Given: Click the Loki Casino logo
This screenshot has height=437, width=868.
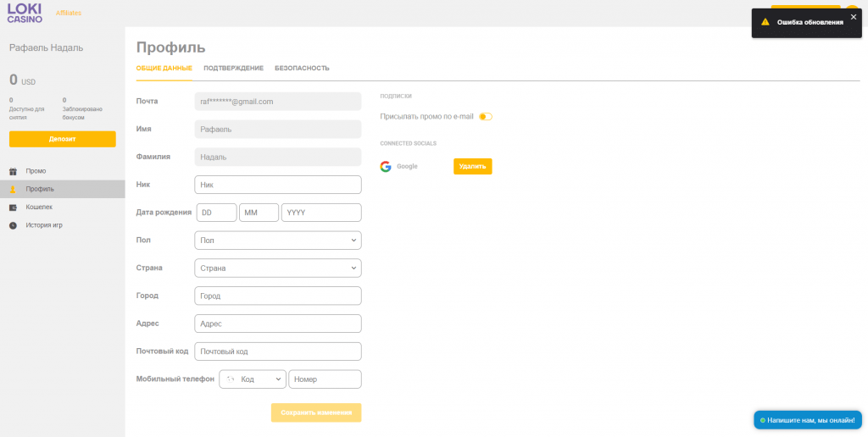Looking at the screenshot, I should click(25, 12).
